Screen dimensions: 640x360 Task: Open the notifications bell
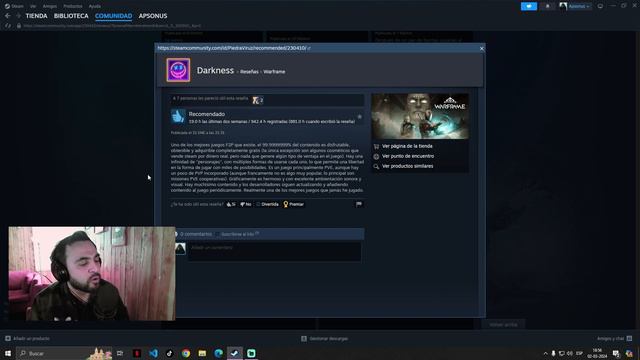547,6
